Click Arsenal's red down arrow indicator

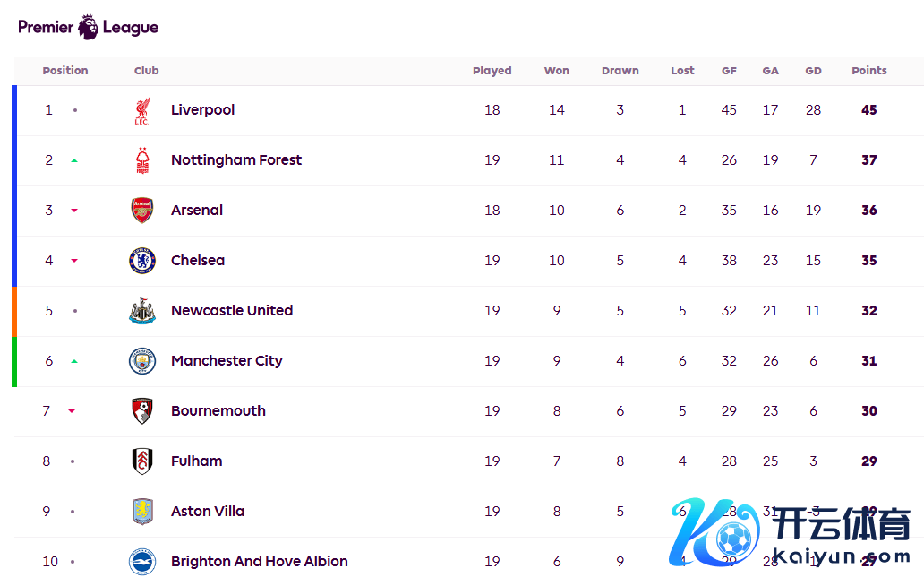(x=74, y=211)
